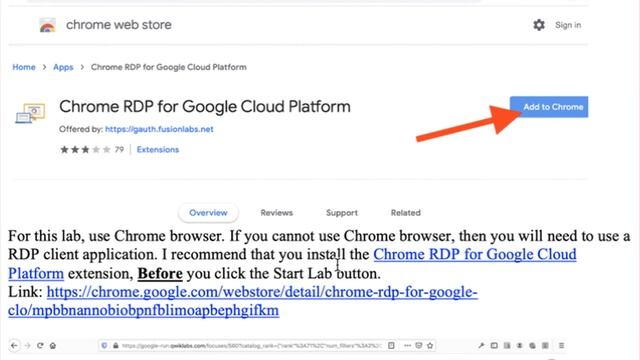The width and height of the screenshot is (640, 360).
Task: Click the Pocket save icon
Action: click(x=418, y=345)
